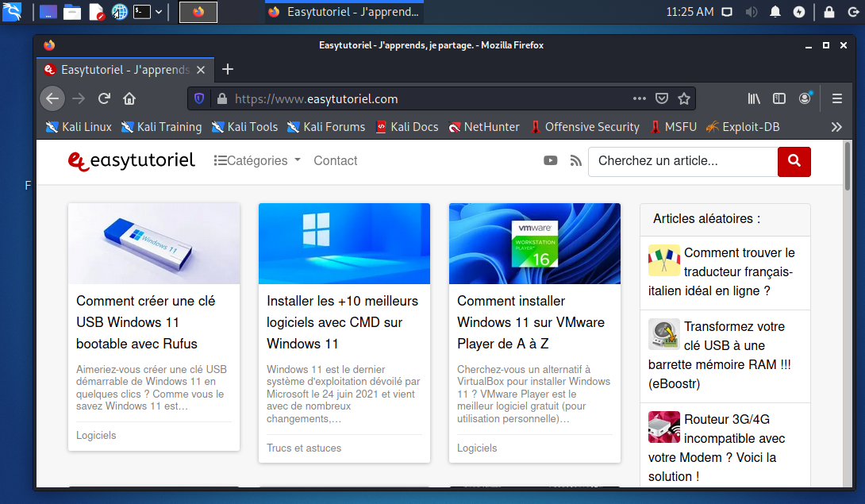This screenshot has height=504, width=865.
Task: Open a new Firefox tab
Action: tap(227, 69)
